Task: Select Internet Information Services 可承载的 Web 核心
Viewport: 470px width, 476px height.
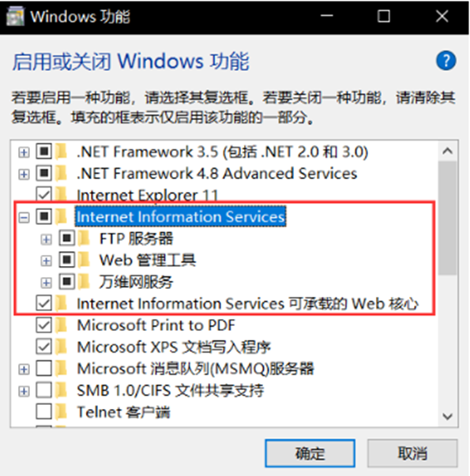Action: pos(247,304)
